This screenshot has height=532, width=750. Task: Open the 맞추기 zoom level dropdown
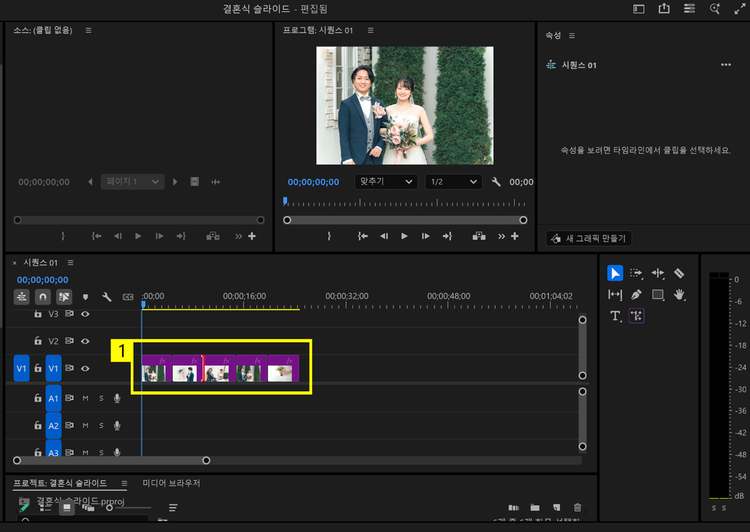tap(386, 182)
